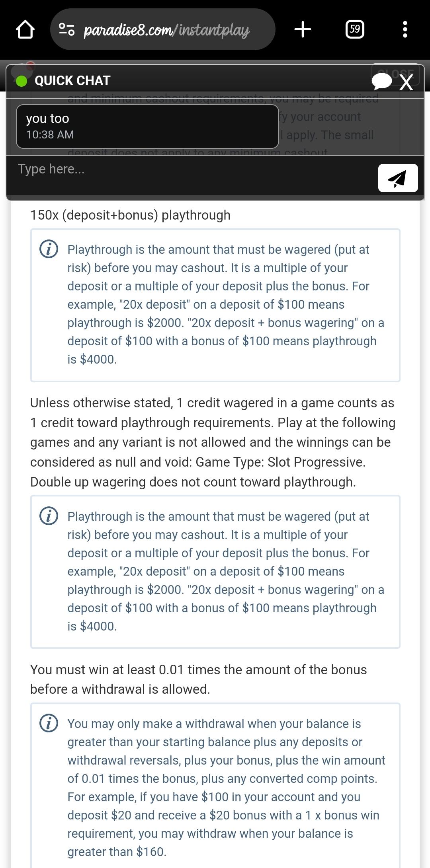Viewport: 430px width, 868px height.
Task: Click the 'Unless otherwise stated' paragraph
Action: pos(213,442)
